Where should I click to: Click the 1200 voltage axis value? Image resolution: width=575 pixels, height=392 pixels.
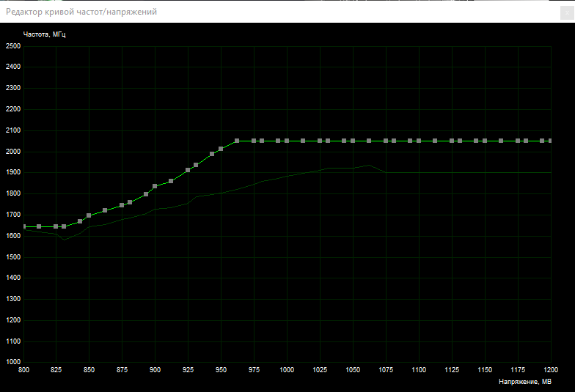[x=551, y=370]
